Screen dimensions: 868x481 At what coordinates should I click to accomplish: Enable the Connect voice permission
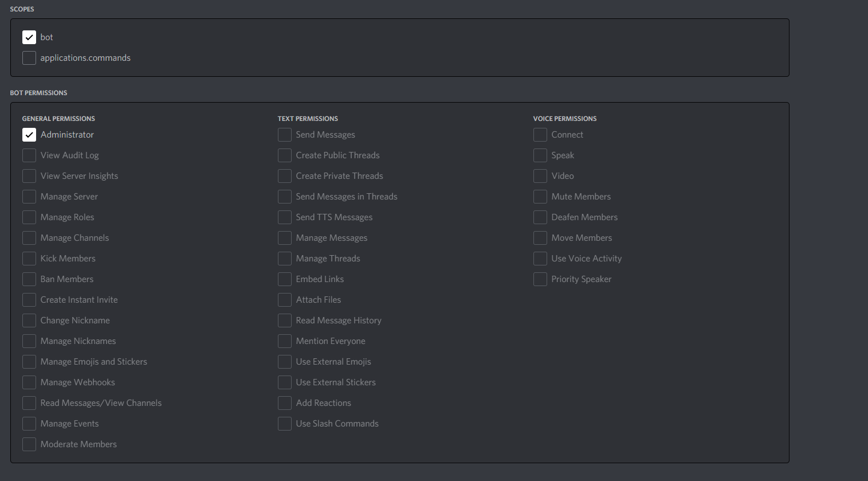(540, 134)
